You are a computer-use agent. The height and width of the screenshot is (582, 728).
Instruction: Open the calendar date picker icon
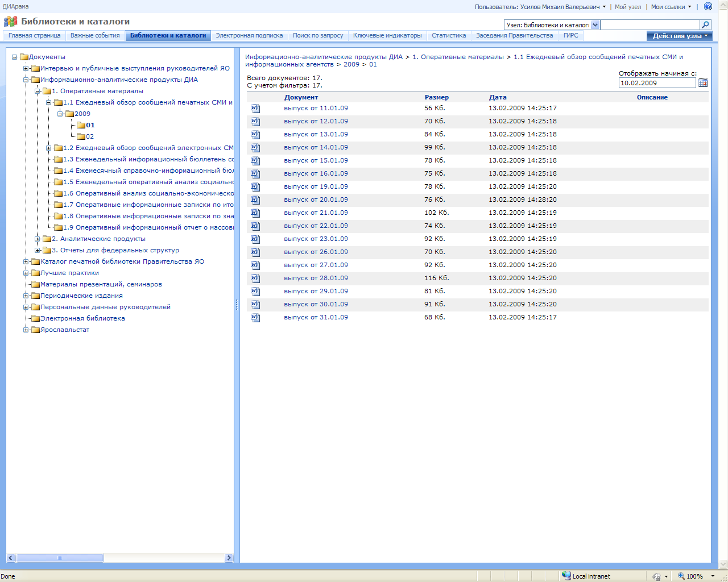tap(703, 83)
